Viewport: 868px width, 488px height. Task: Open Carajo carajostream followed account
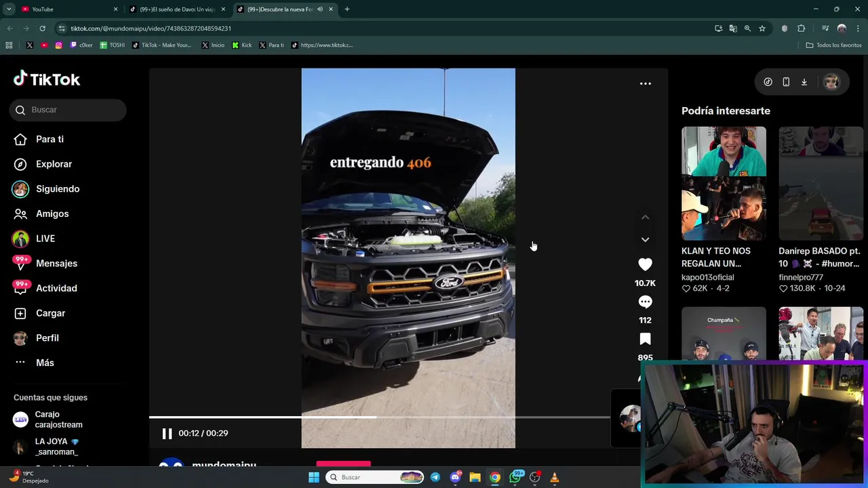[x=58, y=420]
